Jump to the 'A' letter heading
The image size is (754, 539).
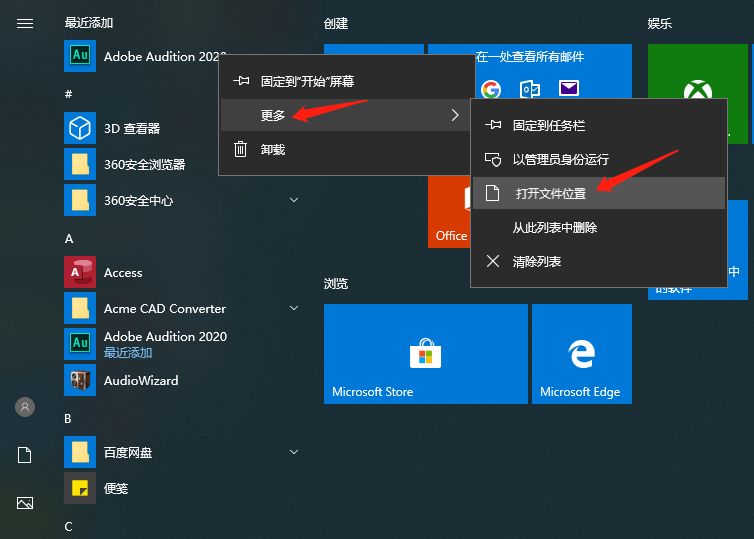[x=69, y=238]
